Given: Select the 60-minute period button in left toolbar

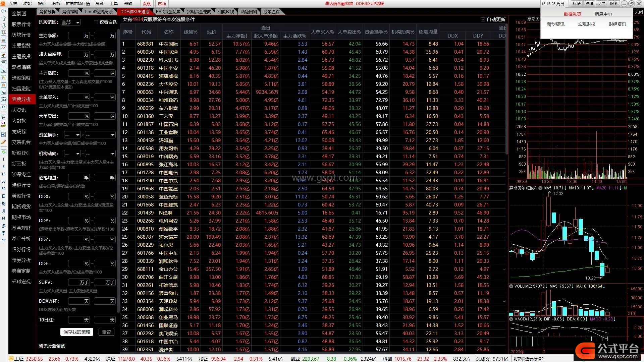Looking at the screenshot, I should coord(4,189).
